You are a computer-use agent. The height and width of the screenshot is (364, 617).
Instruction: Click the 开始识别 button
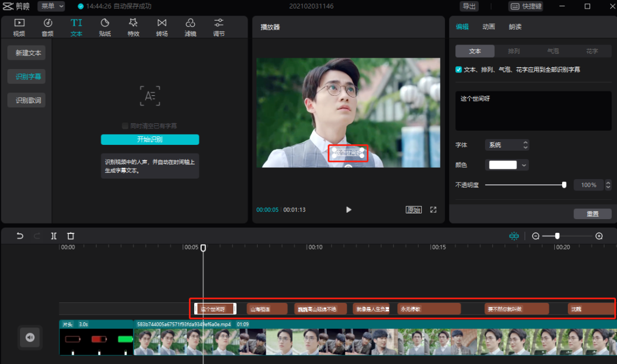pyautogui.click(x=150, y=140)
